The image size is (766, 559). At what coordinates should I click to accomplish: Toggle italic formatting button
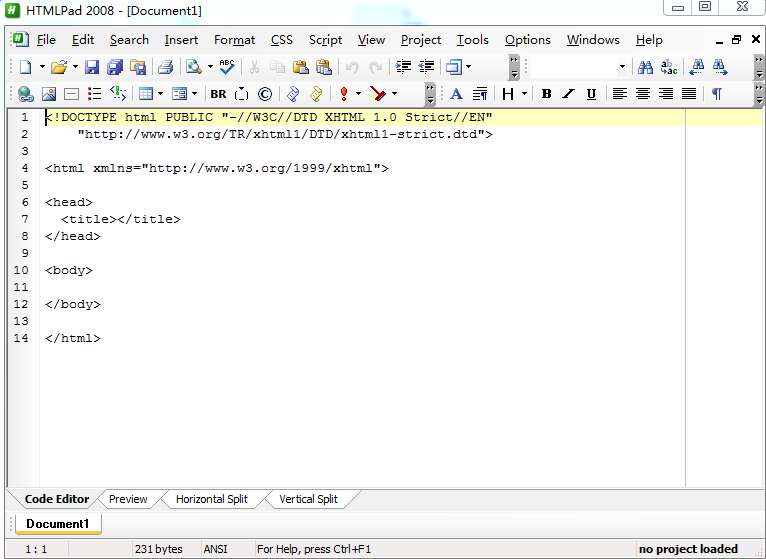pos(568,94)
